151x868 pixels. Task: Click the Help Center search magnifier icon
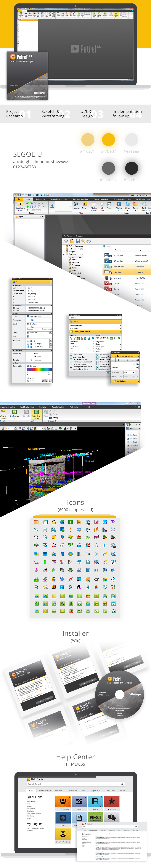122,784
